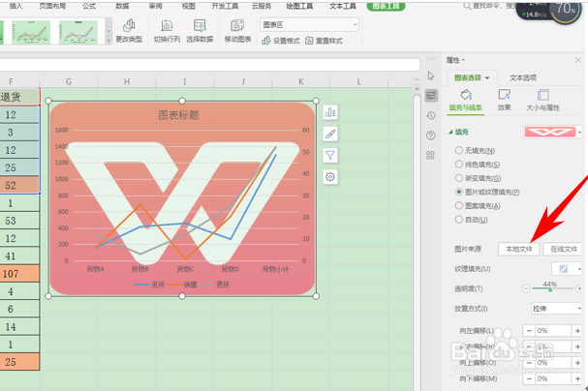Screen dimensions: 588x391
Task: Expand the chart style gallery scroll arrow
Action: (108, 41)
